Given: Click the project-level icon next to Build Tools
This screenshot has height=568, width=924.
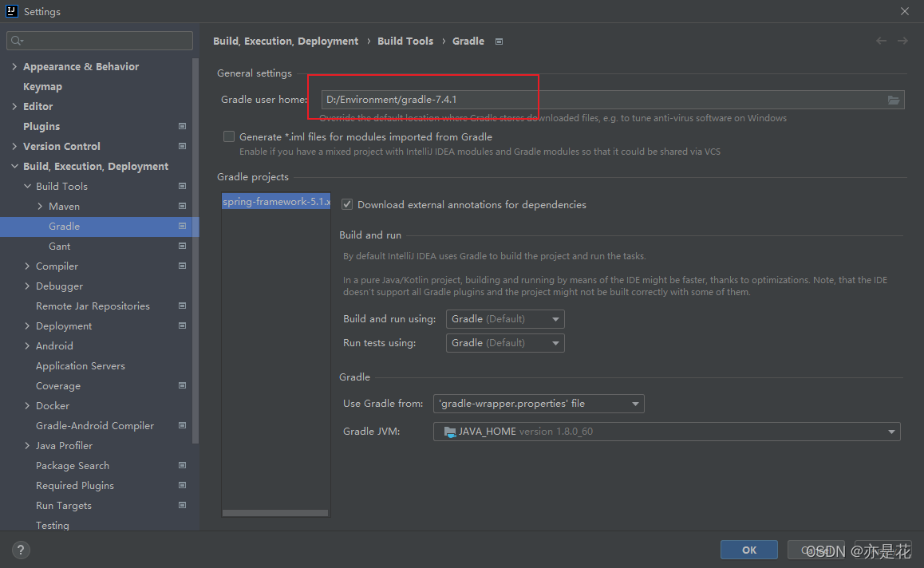Looking at the screenshot, I should 182,186.
